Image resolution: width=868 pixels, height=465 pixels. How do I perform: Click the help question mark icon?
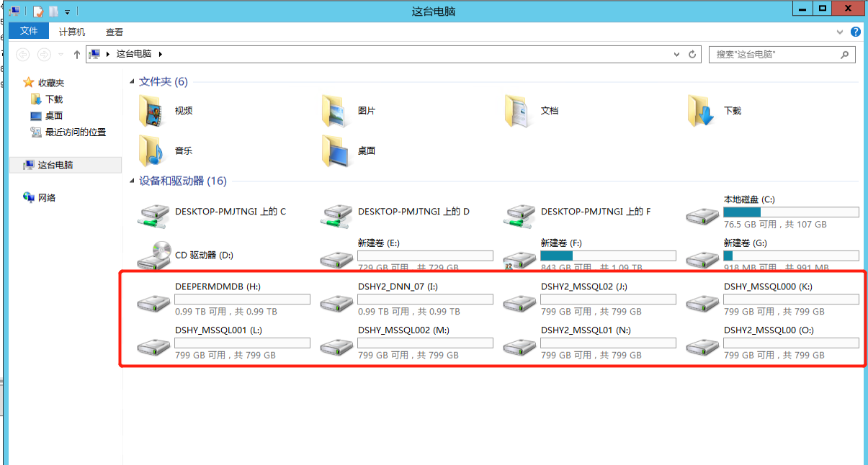tap(856, 32)
